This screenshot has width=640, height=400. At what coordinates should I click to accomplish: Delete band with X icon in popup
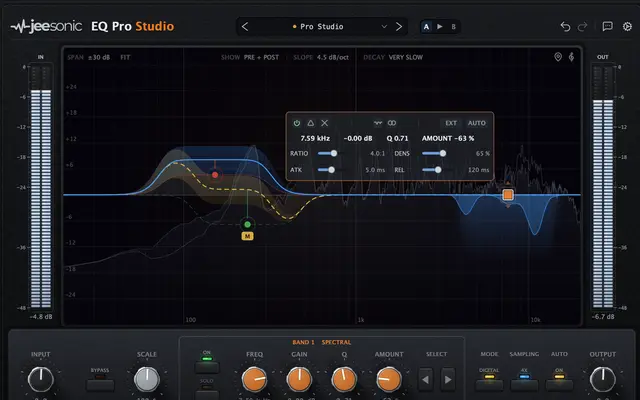(324, 123)
